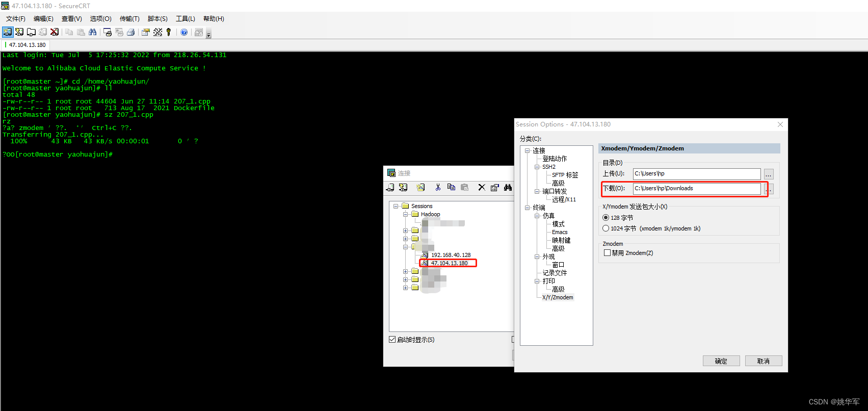This screenshot has width=868, height=411.
Task: Click the Connect icon in main toolbar
Action: coord(8,32)
